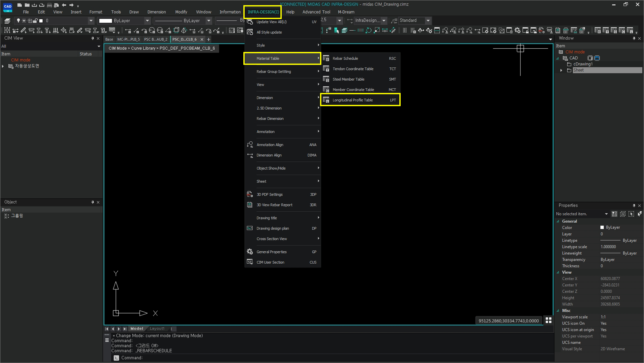The width and height of the screenshot is (644, 363).
Task: Click Select Objects icon in Properties panel
Action: [631, 214]
